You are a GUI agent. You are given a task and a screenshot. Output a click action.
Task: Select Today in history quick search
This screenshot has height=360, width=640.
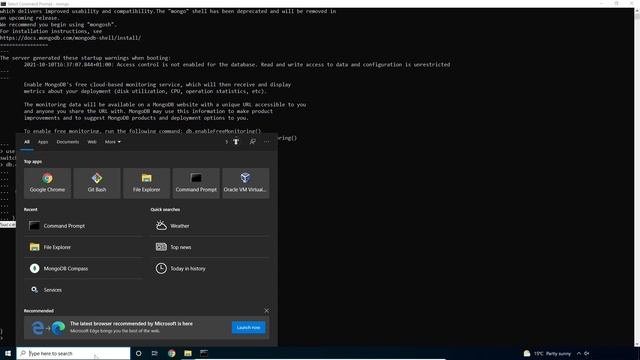(x=210, y=268)
